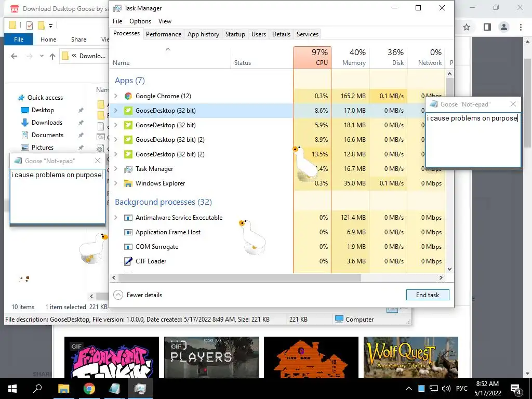Click the taskbar Goose Notepad icon

pyautogui.click(x=114, y=389)
